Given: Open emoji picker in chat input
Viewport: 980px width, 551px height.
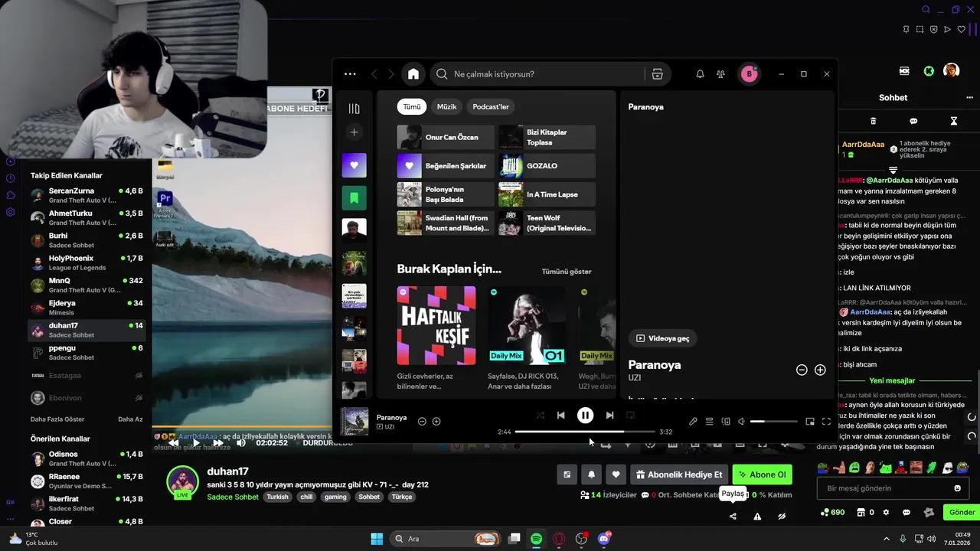Looking at the screenshot, I should pos(957,488).
